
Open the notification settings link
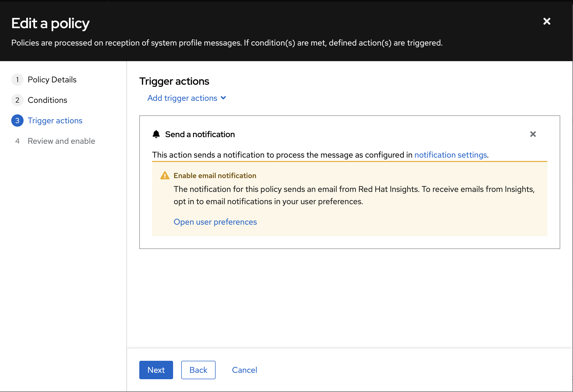pyautogui.click(x=450, y=155)
